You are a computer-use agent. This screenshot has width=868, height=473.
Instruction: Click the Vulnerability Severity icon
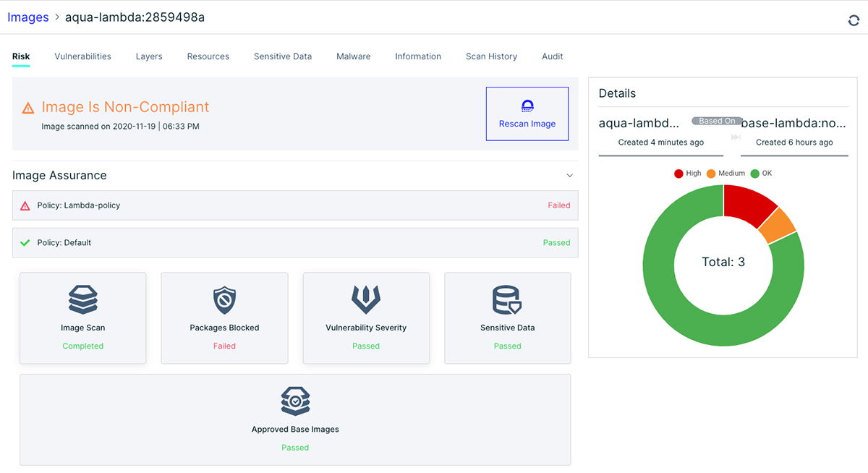pyautogui.click(x=366, y=299)
